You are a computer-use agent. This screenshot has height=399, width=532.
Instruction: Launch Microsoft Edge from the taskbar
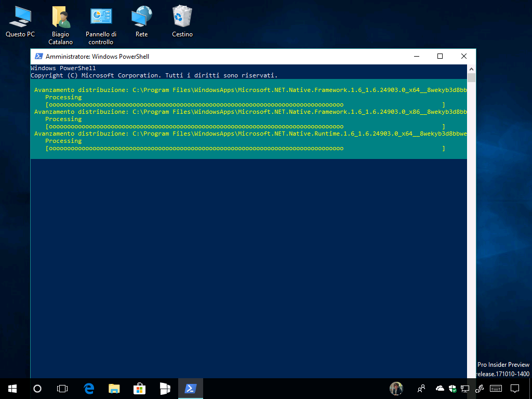click(89, 389)
